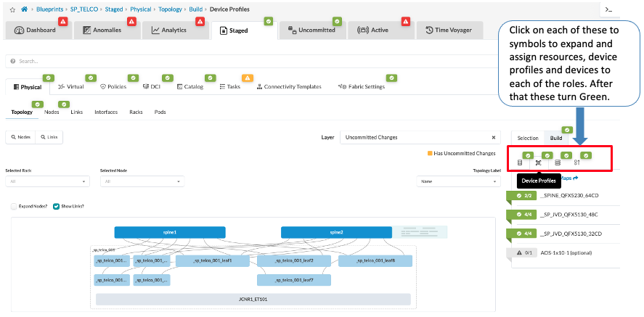
Task: Open the Time Voyager tab
Action: point(449,30)
